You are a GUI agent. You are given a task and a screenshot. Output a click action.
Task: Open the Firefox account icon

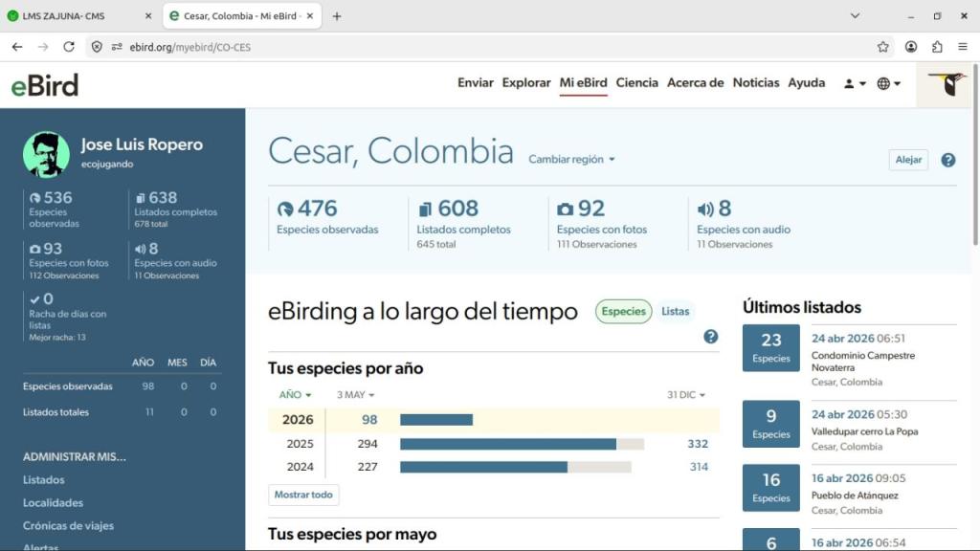point(911,47)
